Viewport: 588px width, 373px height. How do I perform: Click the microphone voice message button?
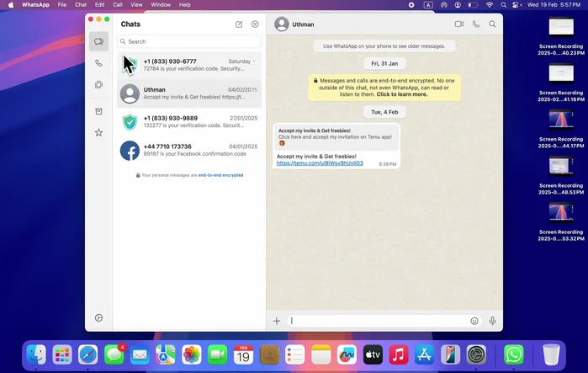point(493,321)
